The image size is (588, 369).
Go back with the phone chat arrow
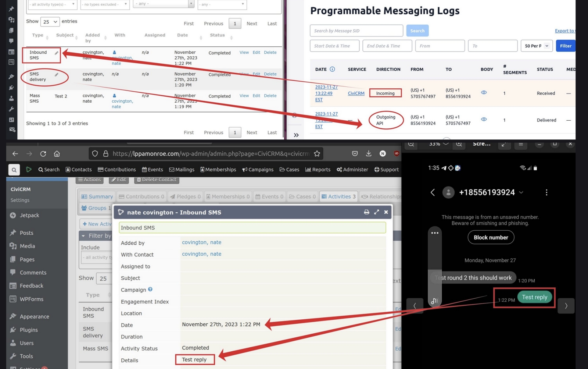coord(433,192)
